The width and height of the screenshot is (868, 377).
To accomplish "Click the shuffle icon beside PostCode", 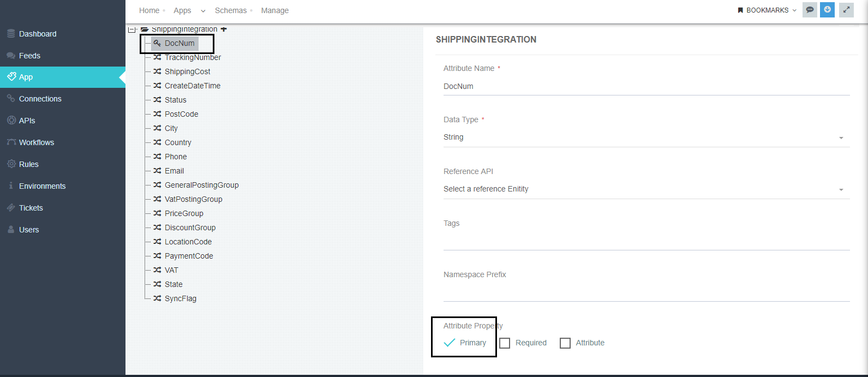I will coord(157,114).
